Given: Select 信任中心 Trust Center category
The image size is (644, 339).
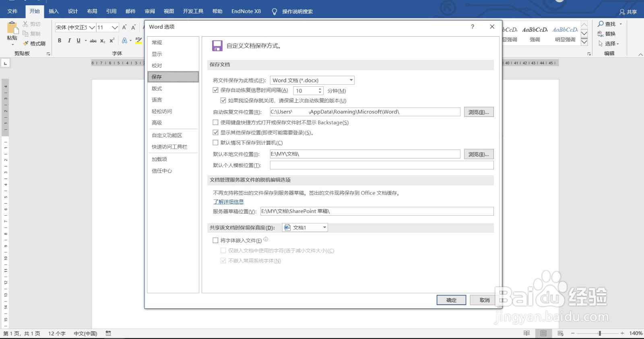Looking at the screenshot, I should [173, 171].
